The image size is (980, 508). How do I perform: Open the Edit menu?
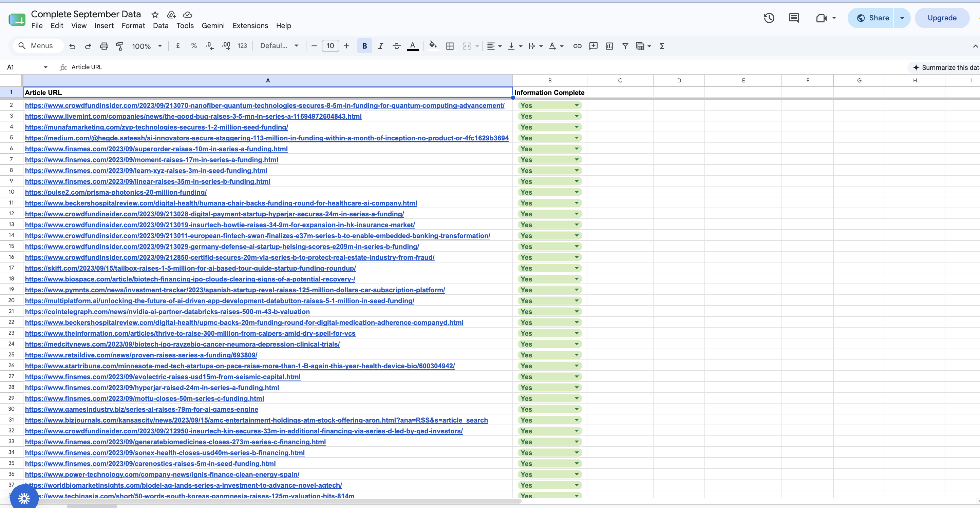coord(57,25)
